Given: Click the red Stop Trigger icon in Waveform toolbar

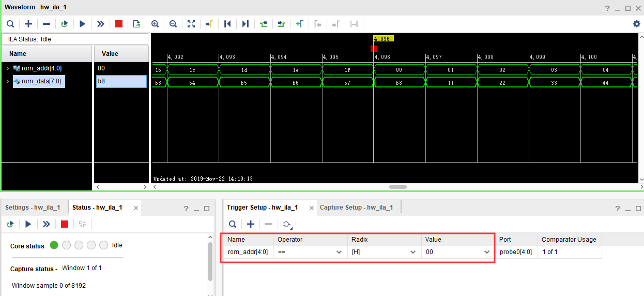Looking at the screenshot, I should click(x=119, y=24).
